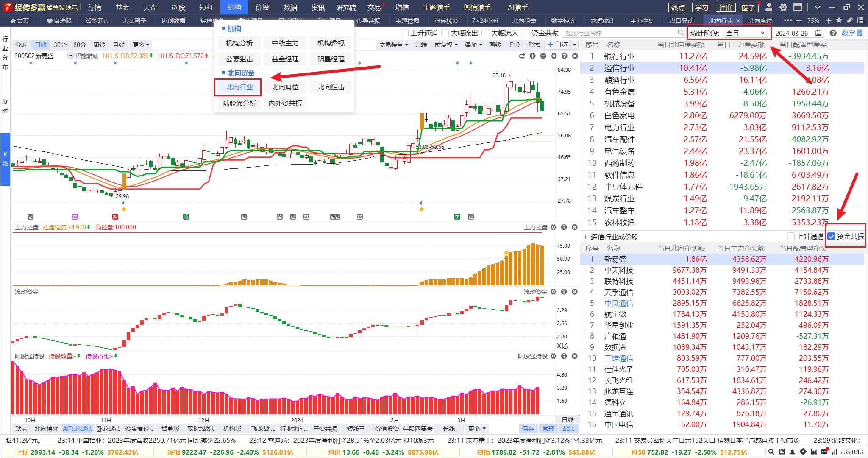
Task: Open the message bubble icon in status bar
Action: click(824, 452)
